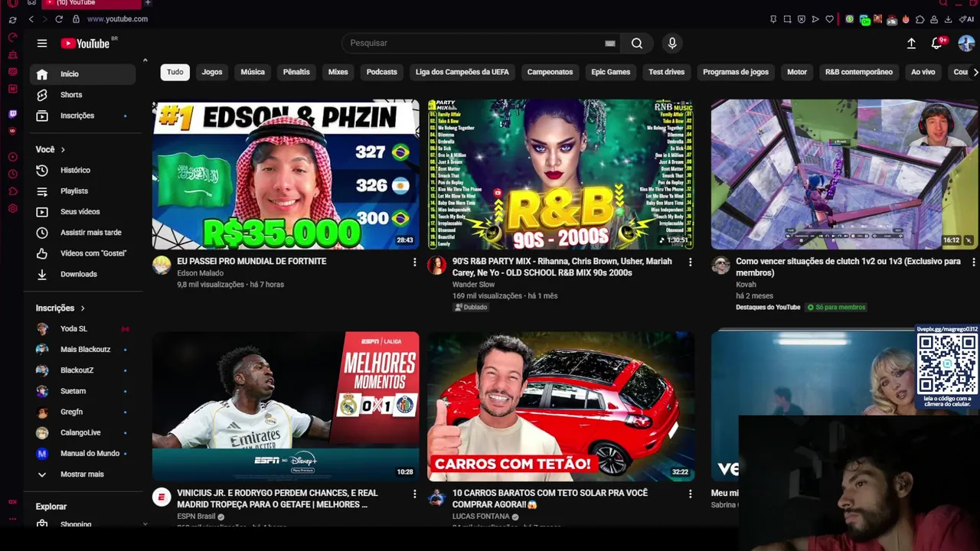The image size is (980, 551).
Task: Open the on-screen keyboard icon in search
Action: (610, 44)
